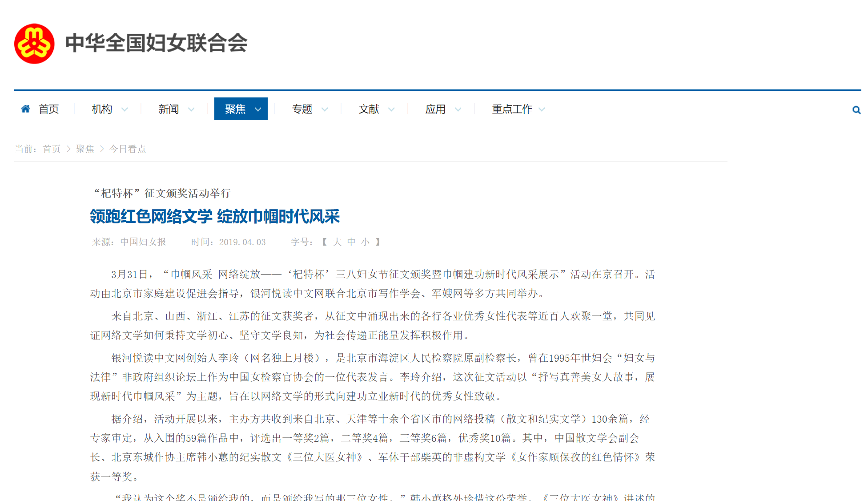Open the search magnifier icon
The width and height of the screenshot is (868, 501).
(x=856, y=110)
